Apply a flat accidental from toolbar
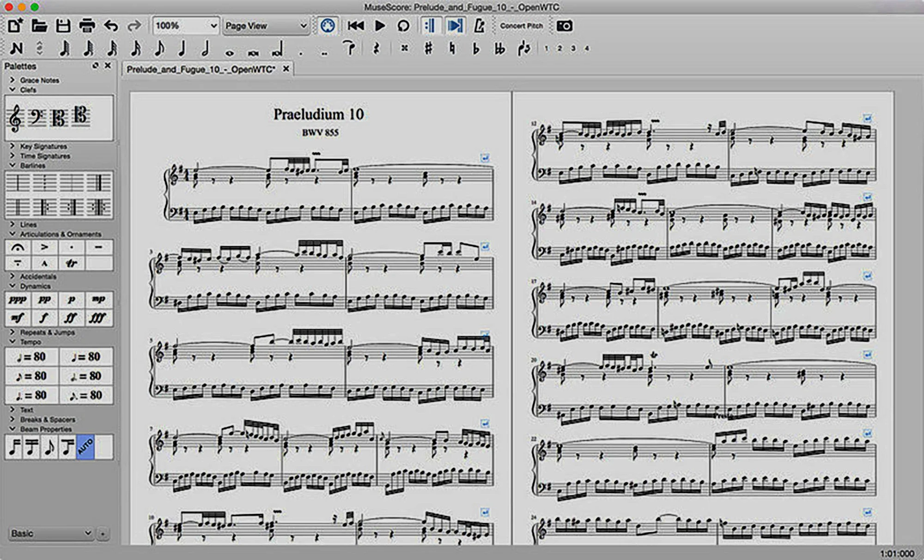Viewport: 924px width, 560px height. (475, 48)
